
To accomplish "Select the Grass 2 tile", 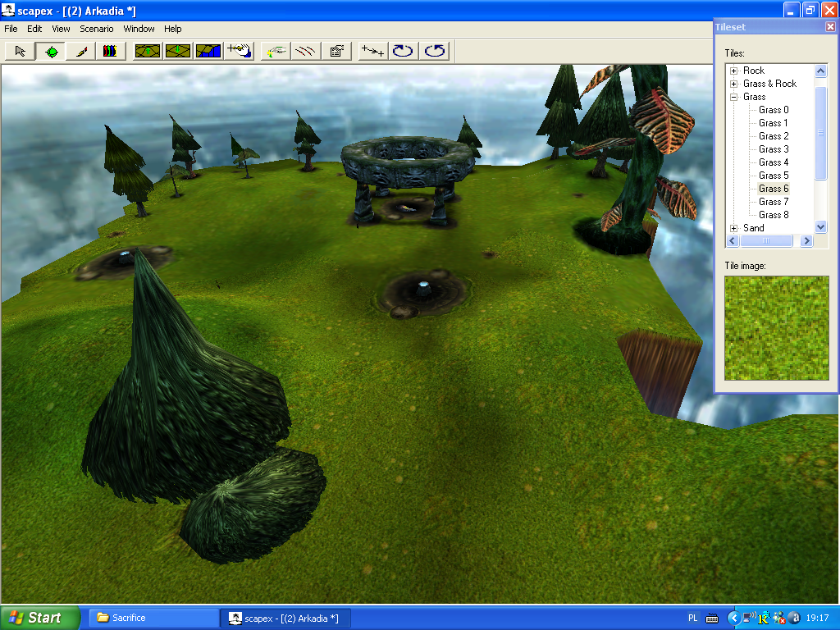I will coord(774,136).
